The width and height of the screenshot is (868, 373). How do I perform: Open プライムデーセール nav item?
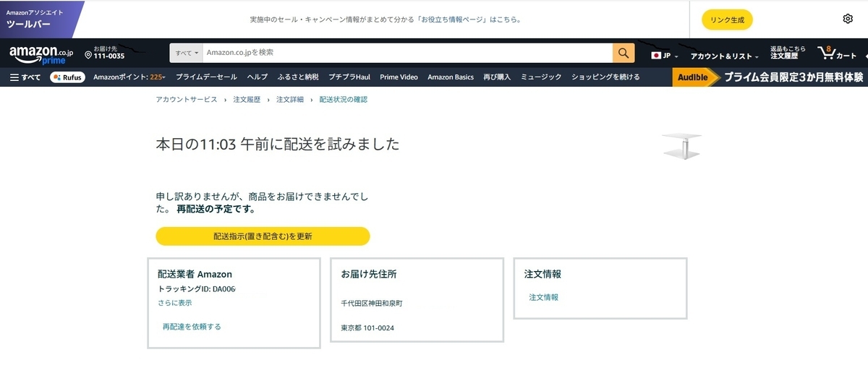point(206,77)
